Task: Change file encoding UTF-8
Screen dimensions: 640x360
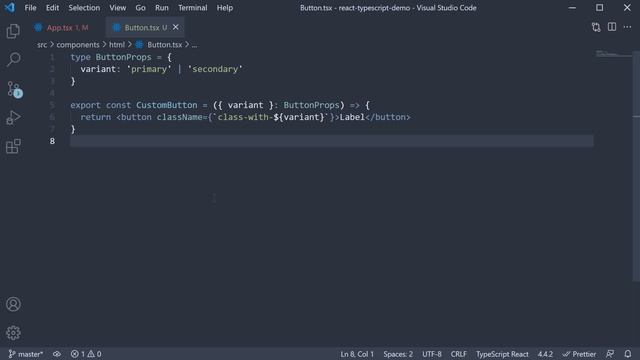Action: coord(432,354)
